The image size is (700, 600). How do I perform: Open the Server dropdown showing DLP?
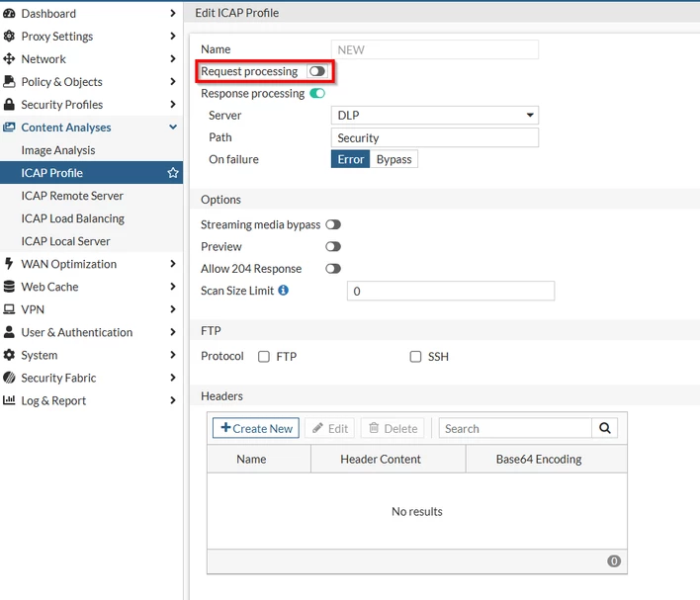click(x=435, y=116)
